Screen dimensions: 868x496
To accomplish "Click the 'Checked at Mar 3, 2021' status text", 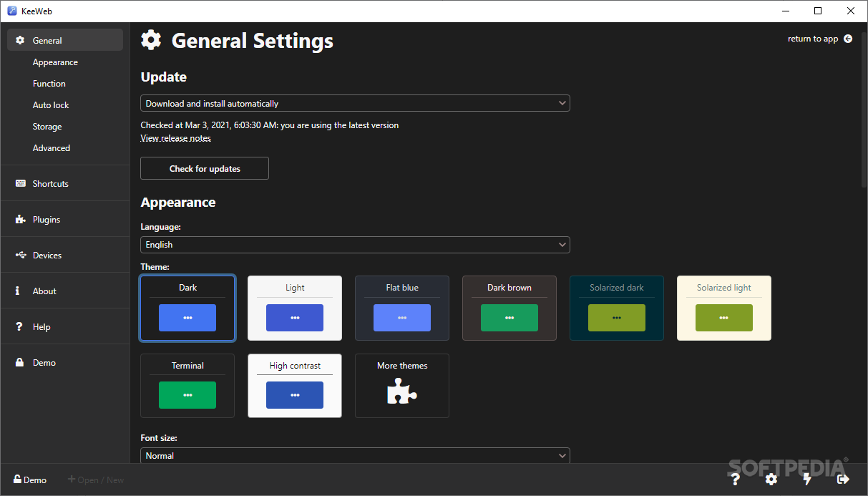I will click(270, 125).
